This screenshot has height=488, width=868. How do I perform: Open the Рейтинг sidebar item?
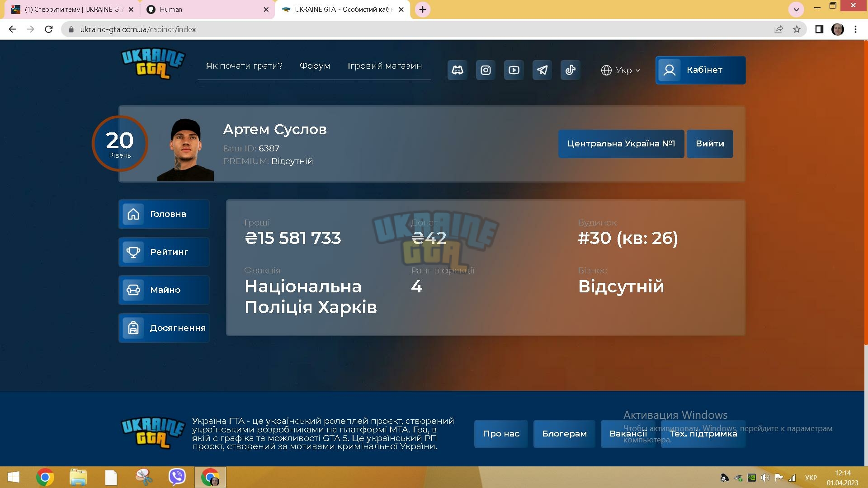click(x=164, y=252)
